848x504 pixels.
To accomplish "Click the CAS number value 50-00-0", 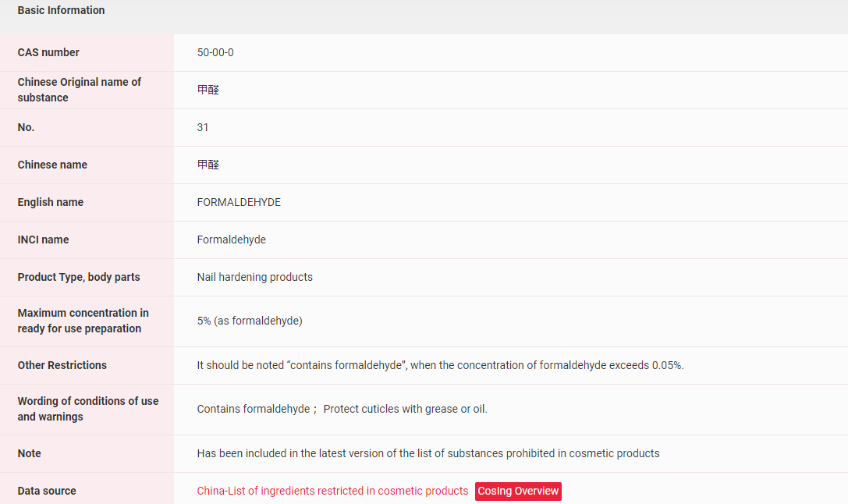I will pos(215,52).
